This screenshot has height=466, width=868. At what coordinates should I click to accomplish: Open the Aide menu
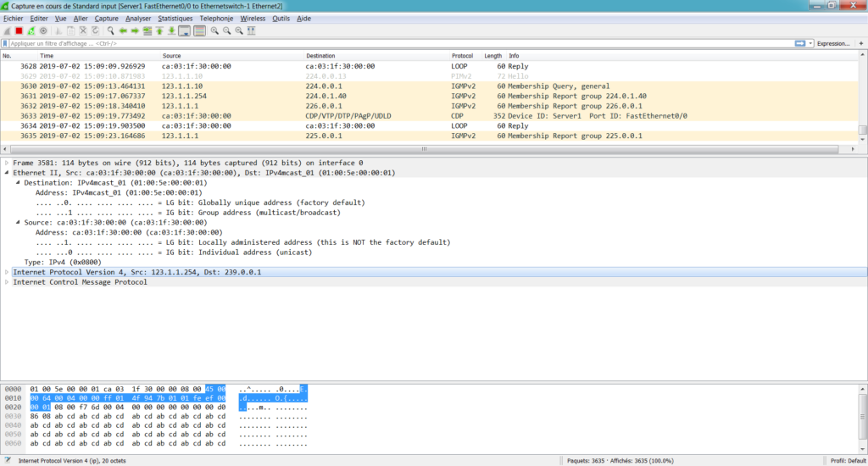(304, 19)
